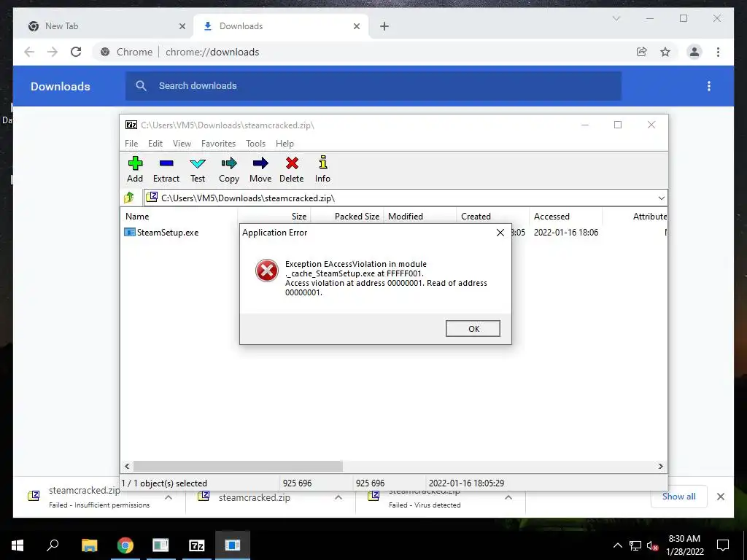Screen dimensions: 747x560
Task: Open Downloads page more actions menu
Action: pos(709,86)
